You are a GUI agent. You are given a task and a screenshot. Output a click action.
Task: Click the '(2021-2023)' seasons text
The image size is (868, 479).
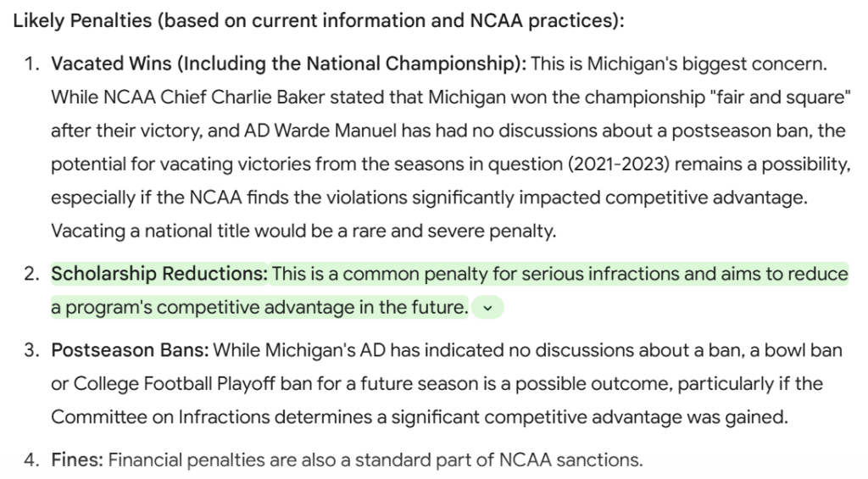[x=619, y=164]
